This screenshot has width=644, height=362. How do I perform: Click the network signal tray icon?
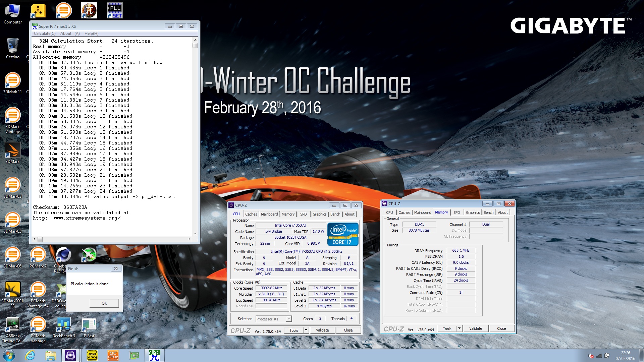tap(599, 356)
